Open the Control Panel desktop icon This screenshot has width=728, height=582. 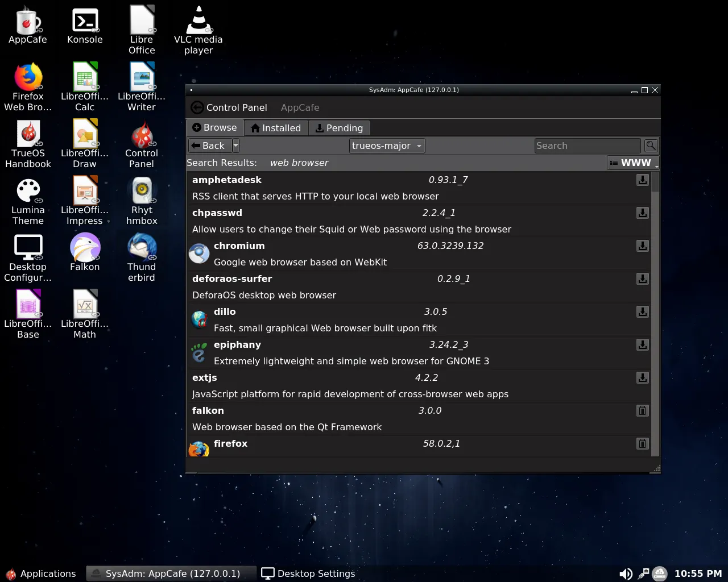(142, 144)
